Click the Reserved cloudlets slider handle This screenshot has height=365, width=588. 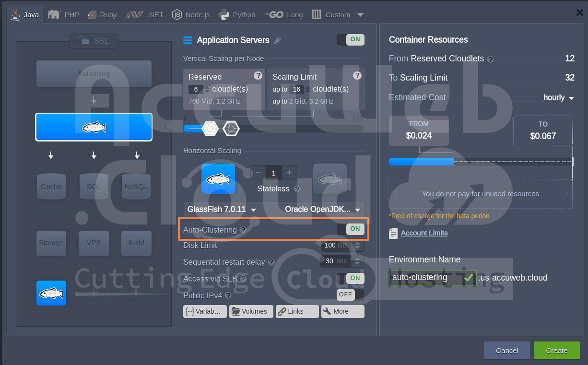[x=210, y=129]
